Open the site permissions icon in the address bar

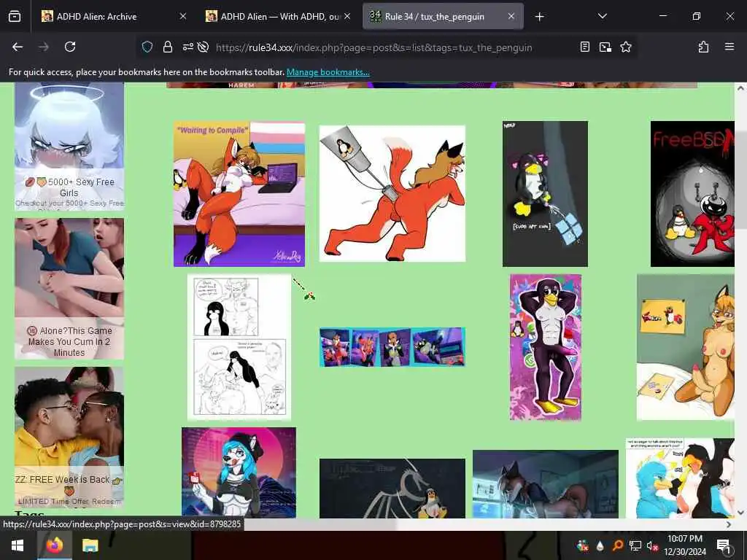[x=187, y=47]
